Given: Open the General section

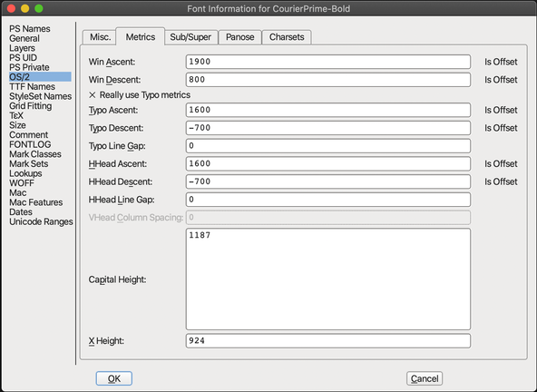Looking at the screenshot, I should pos(24,38).
